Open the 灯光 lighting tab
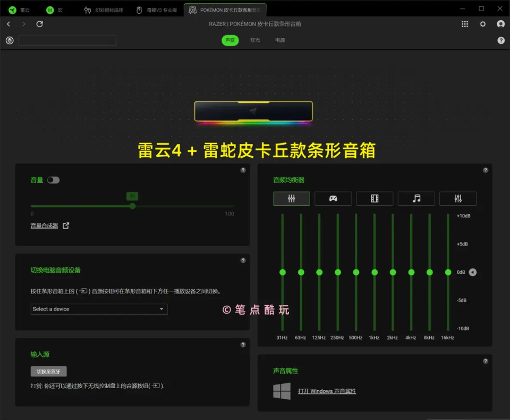This screenshot has height=420, width=510. (x=255, y=40)
